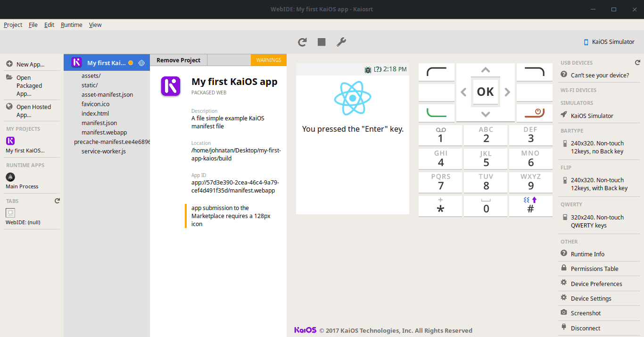Click the WARNINGS badge

269,60
